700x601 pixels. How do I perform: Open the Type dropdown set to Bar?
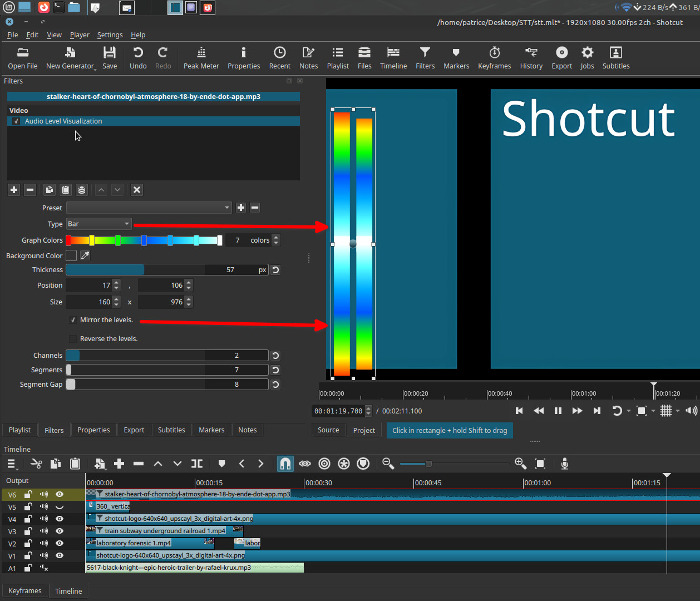(x=98, y=224)
